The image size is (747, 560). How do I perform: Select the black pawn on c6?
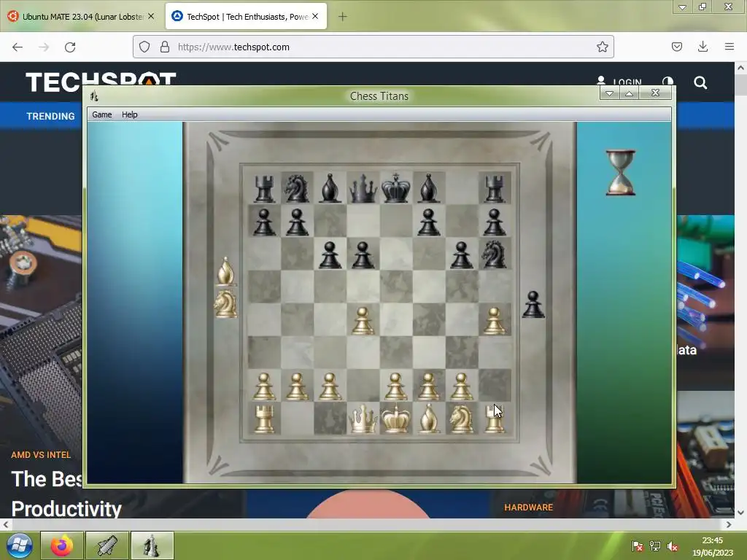click(x=330, y=254)
